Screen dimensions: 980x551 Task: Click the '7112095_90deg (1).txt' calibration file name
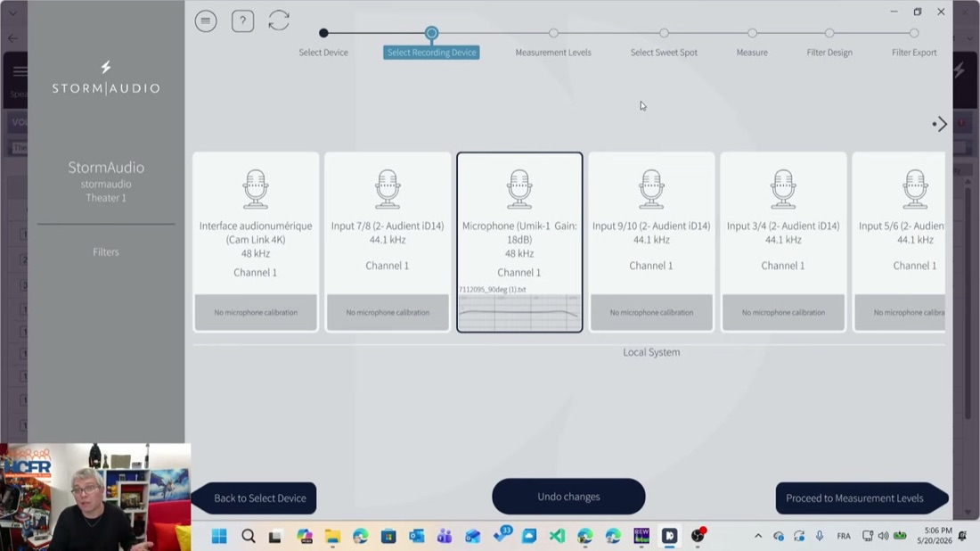point(493,290)
